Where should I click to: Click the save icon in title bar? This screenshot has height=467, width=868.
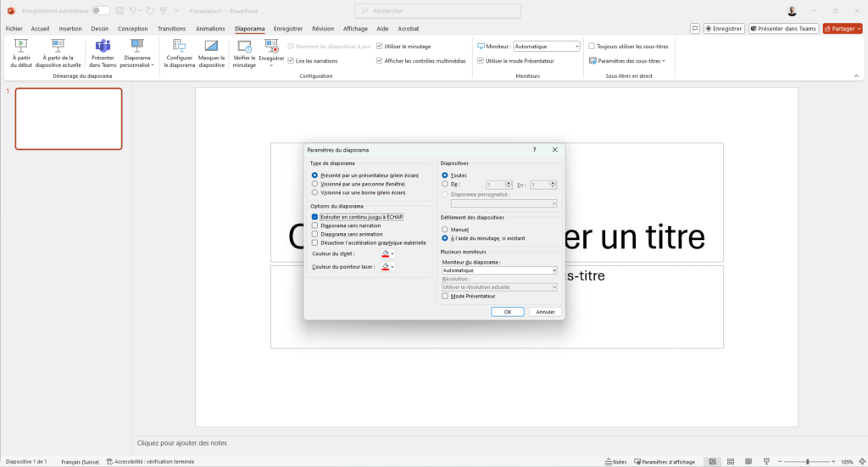[x=120, y=10]
